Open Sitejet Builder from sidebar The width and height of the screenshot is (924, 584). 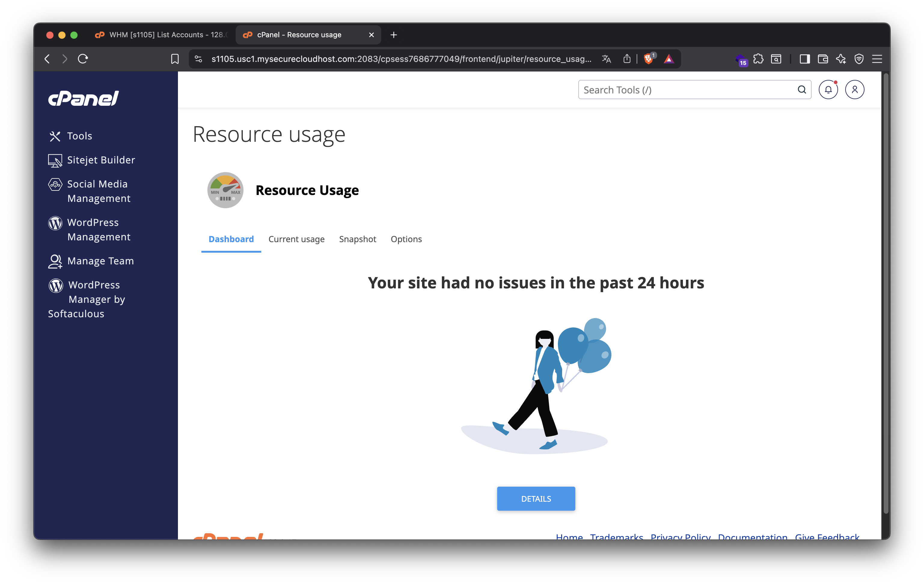coord(100,160)
